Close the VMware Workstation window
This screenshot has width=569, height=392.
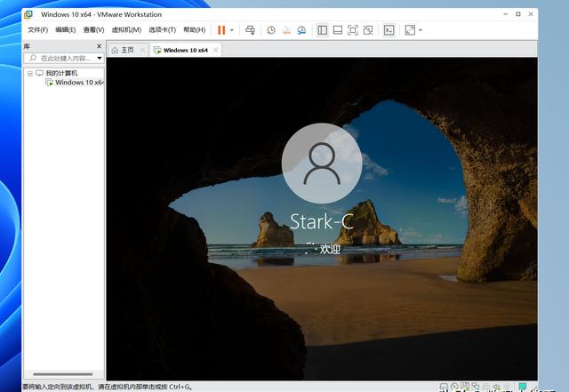coord(531,14)
